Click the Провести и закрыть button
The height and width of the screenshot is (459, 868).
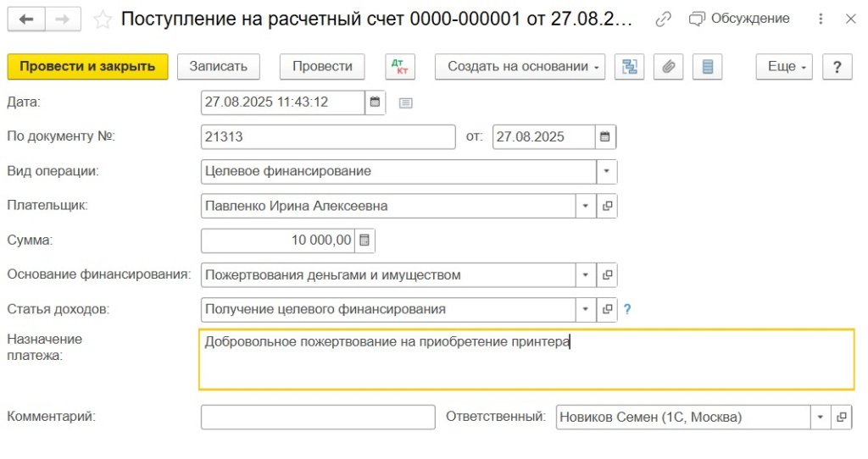coord(87,67)
